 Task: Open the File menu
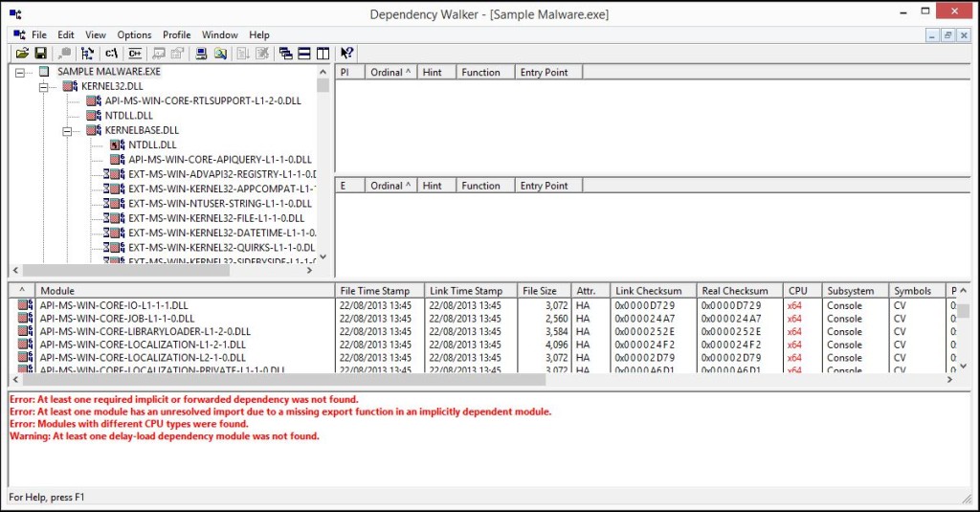point(38,35)
